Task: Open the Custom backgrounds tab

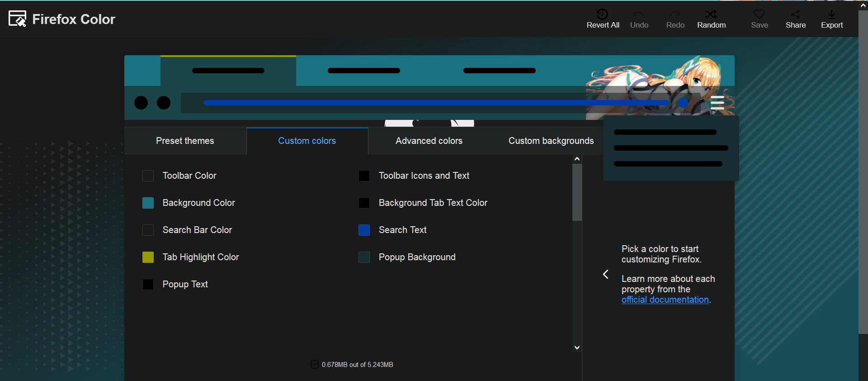Action: point(551,141)
